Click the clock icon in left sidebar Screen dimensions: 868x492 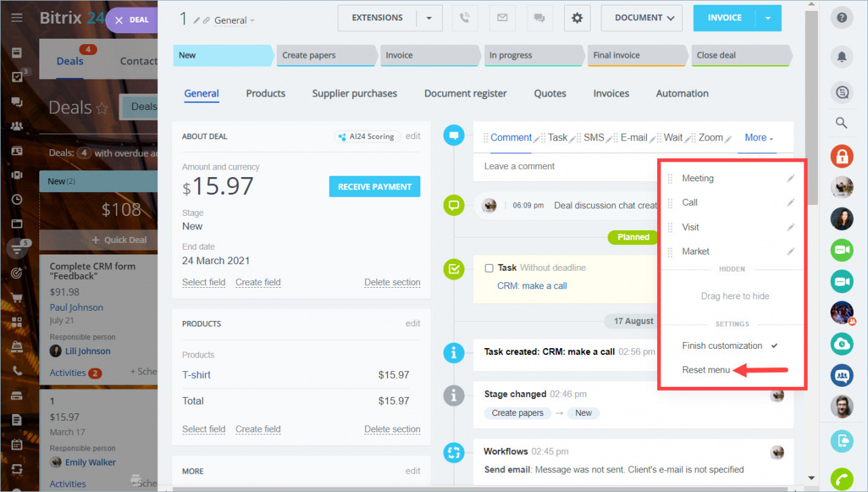pos(17,200)
